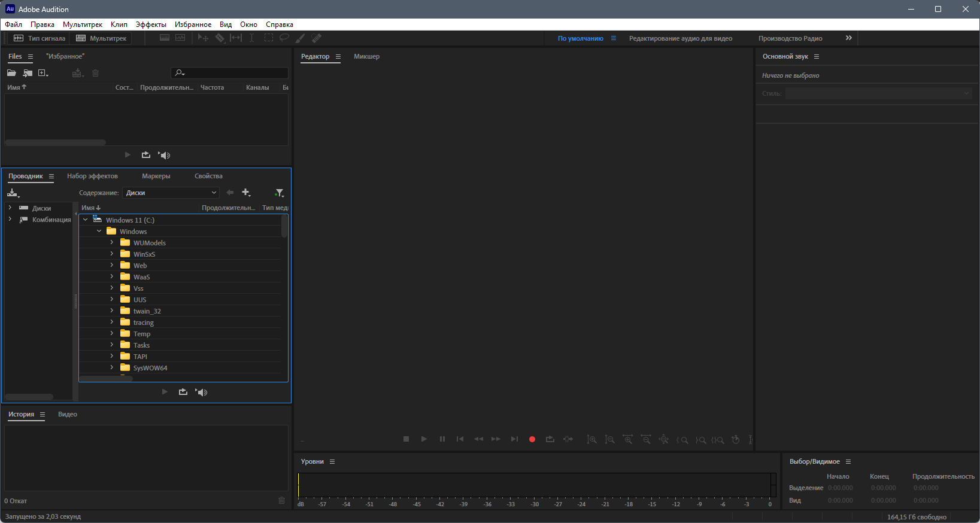Switch to the Видео tab

[x=68, y=414]
